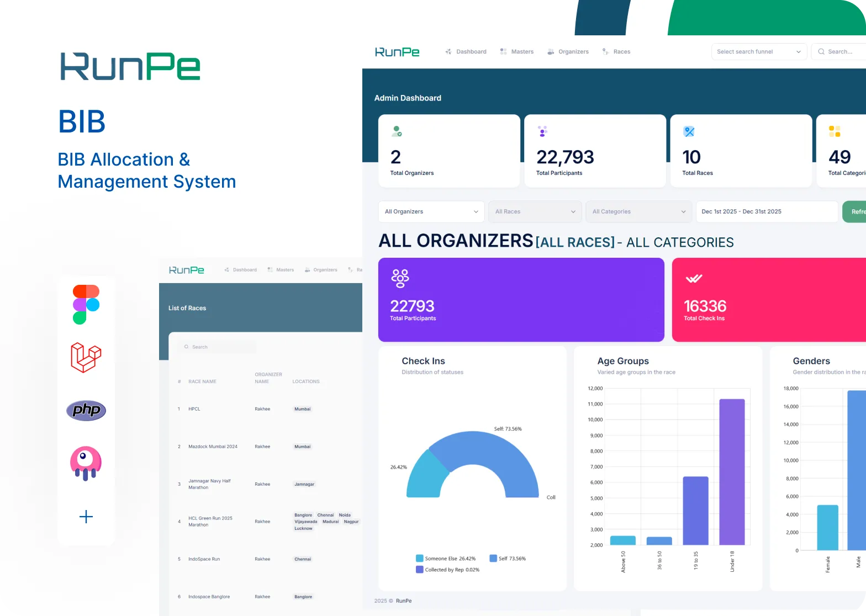866x616 pixels.
Task: Click the red Laravel logo icon
Action: [86, 357]
